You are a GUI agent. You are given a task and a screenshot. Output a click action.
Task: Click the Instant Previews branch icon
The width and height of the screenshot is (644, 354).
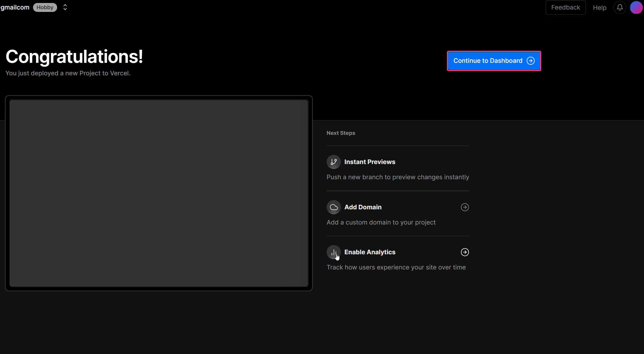tap(333, 162)
